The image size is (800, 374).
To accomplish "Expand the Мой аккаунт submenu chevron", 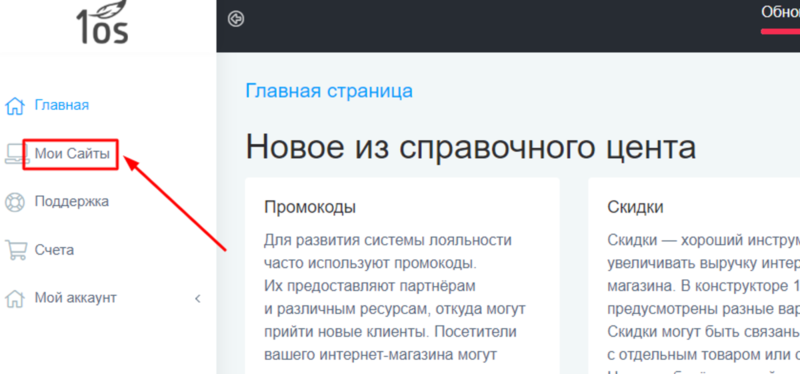I will (198, 298).
